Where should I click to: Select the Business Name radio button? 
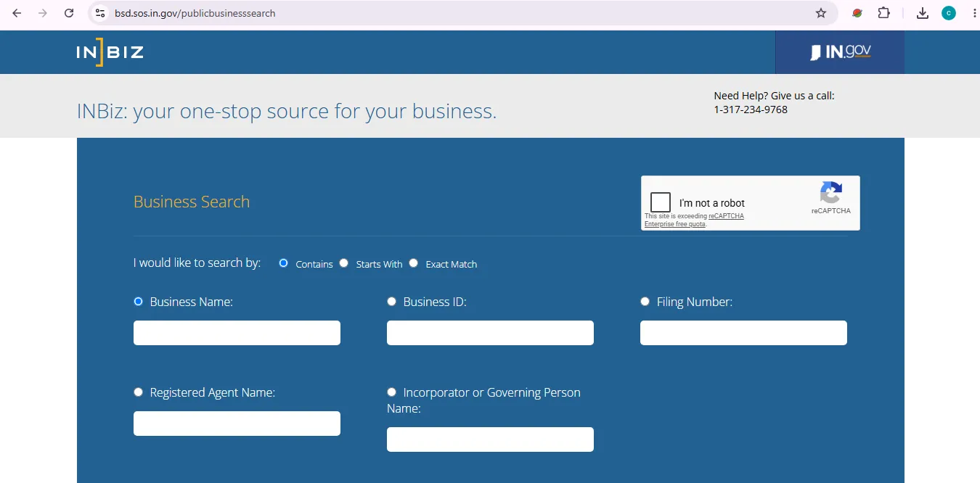139,302
